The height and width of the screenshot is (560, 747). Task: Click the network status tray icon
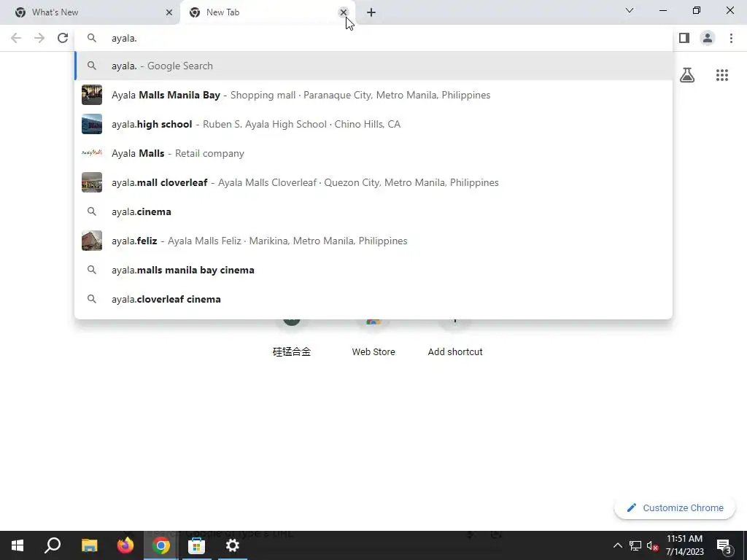tap(635, 545)
